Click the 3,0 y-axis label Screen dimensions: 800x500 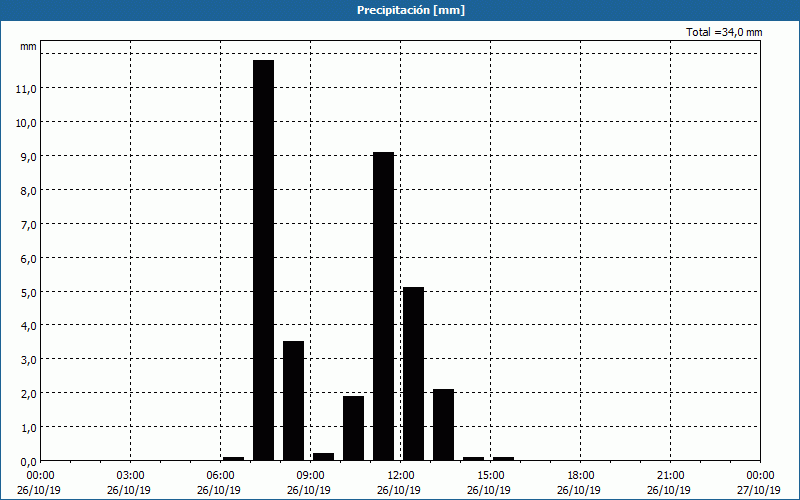(28, 360)
